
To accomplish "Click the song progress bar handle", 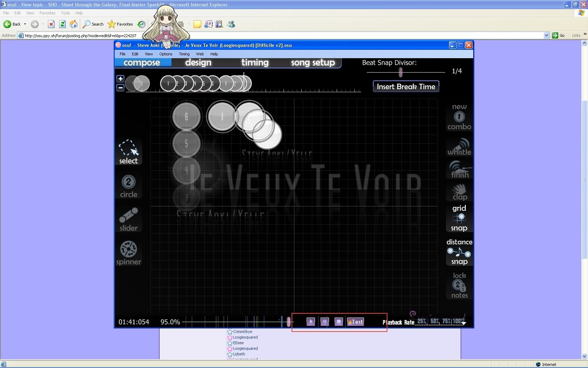I will point(288,322).
